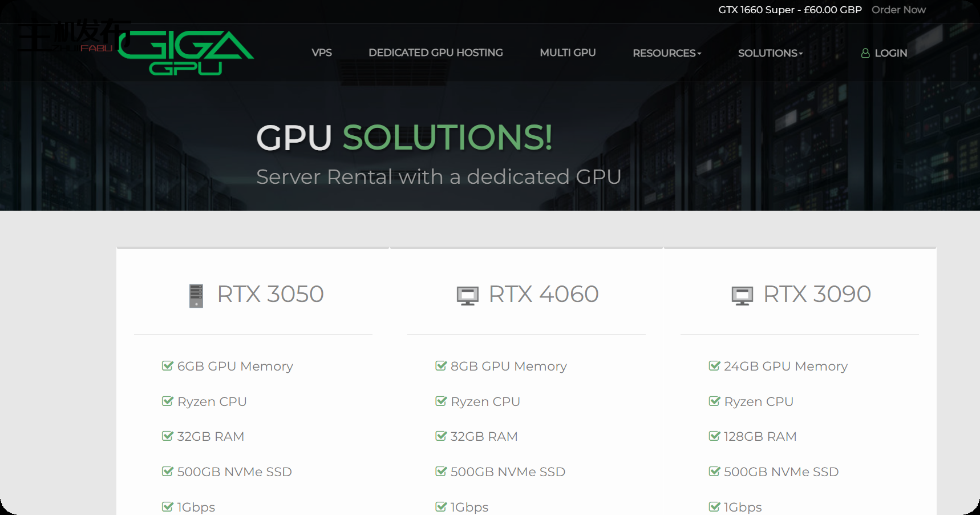
Task: Open the DEDICATED GPU HOSTING page
Action: (436, 53)
